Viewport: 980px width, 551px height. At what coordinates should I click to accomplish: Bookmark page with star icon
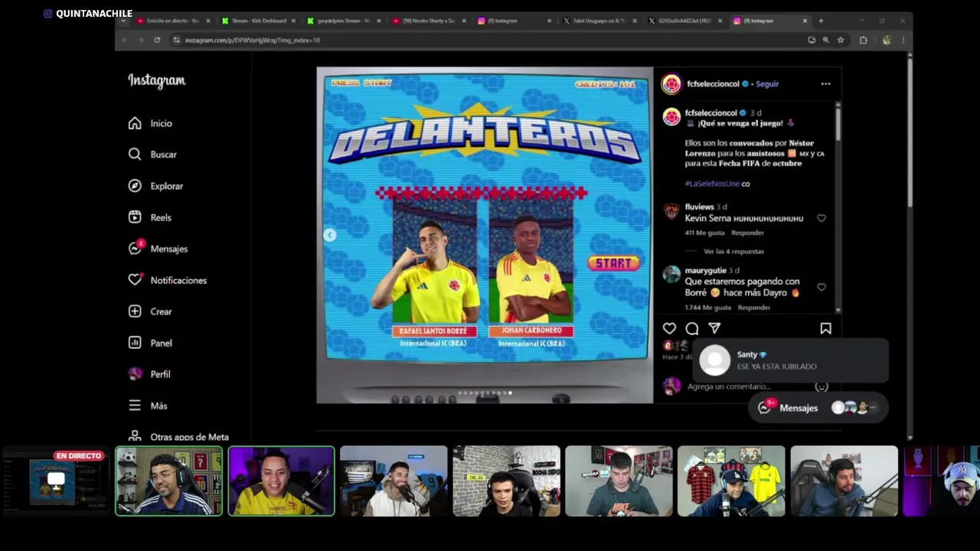[x=841, y=40]
